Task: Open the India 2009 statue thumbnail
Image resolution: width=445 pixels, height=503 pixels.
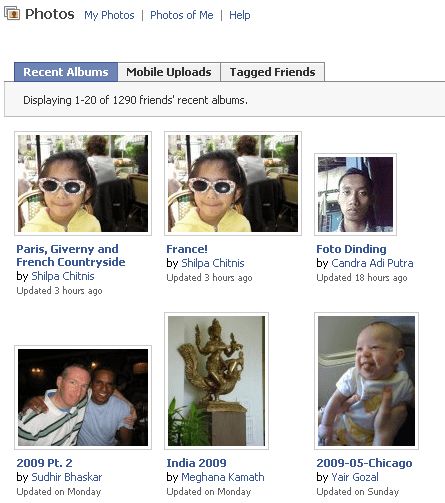Action: point(216,381)
